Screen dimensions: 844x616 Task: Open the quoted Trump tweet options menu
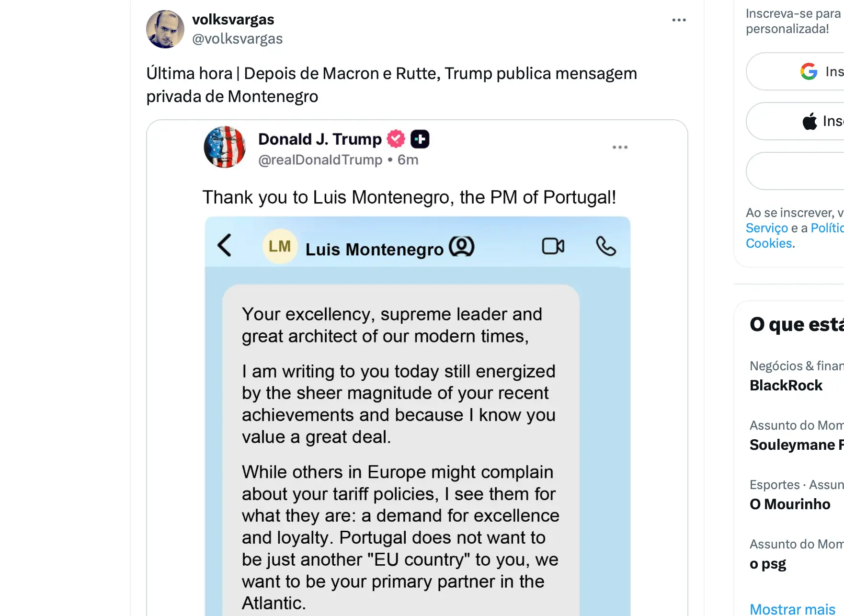pos(620,147)
